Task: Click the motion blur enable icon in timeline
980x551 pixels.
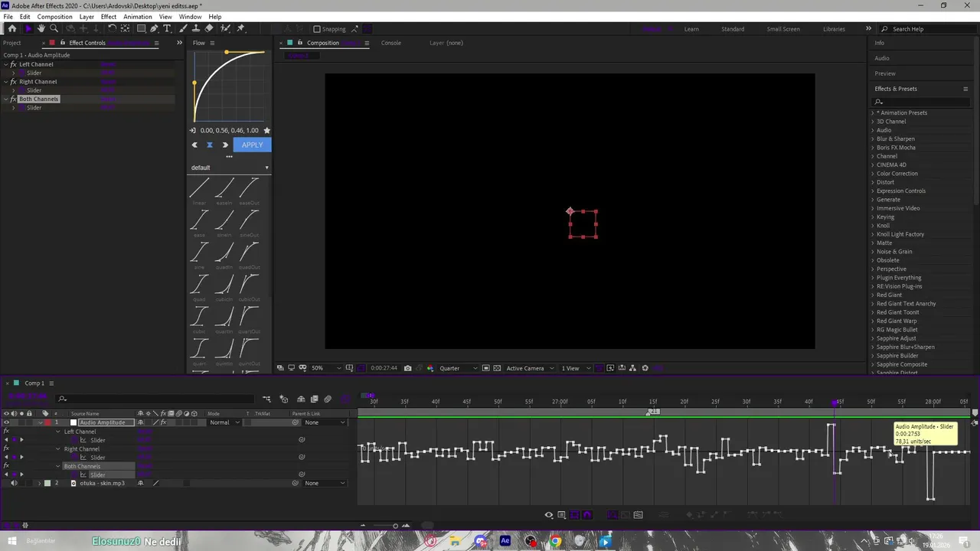Action: click(328, 399)
